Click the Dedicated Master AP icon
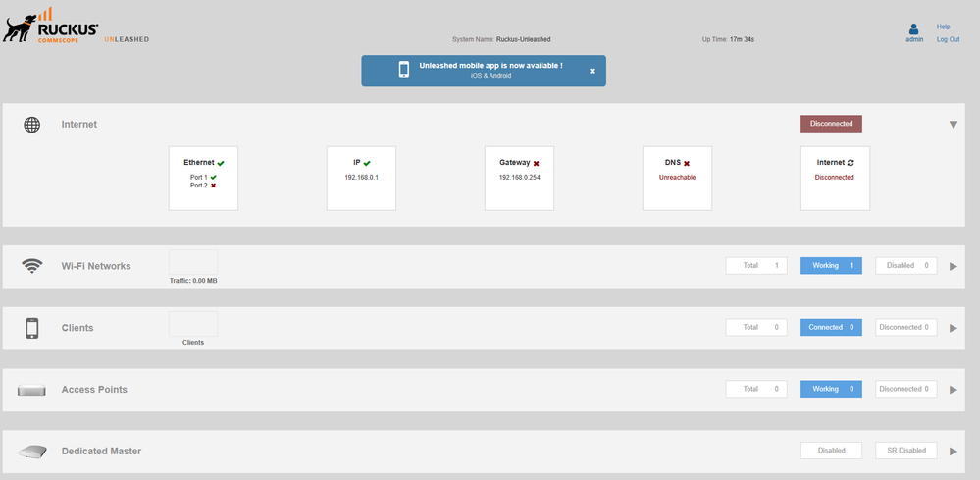 32,452
